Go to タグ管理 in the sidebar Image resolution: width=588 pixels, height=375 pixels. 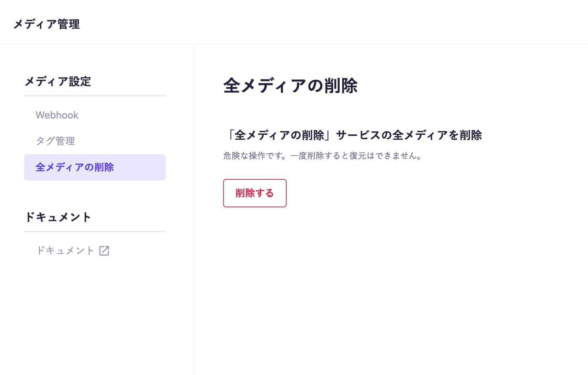pos(56,141)
